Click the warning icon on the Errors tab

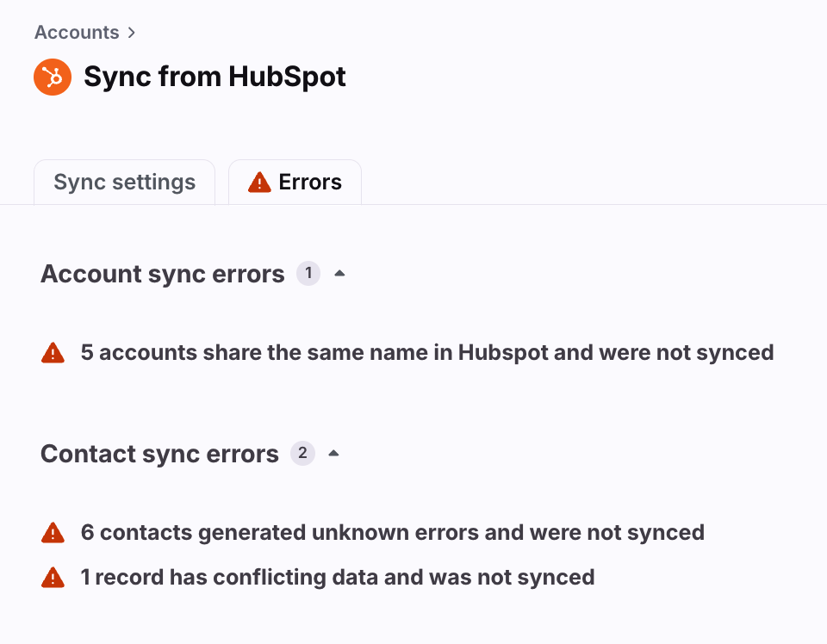[x=259, y=183]
